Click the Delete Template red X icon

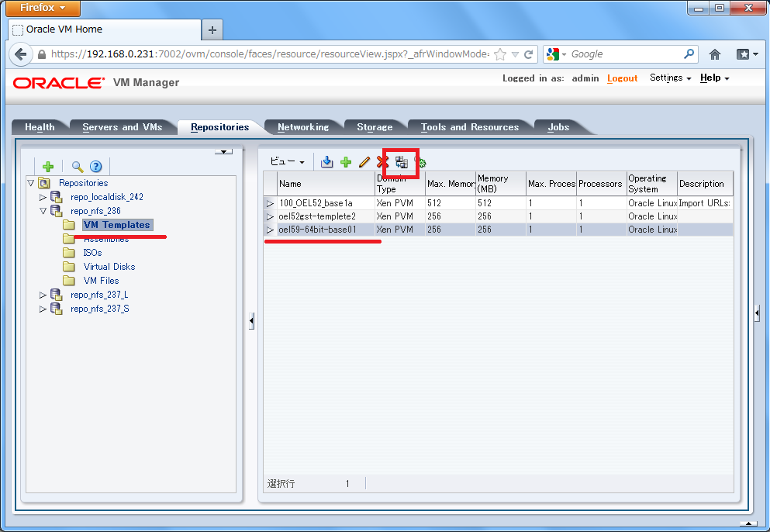[x=382, y=162]
